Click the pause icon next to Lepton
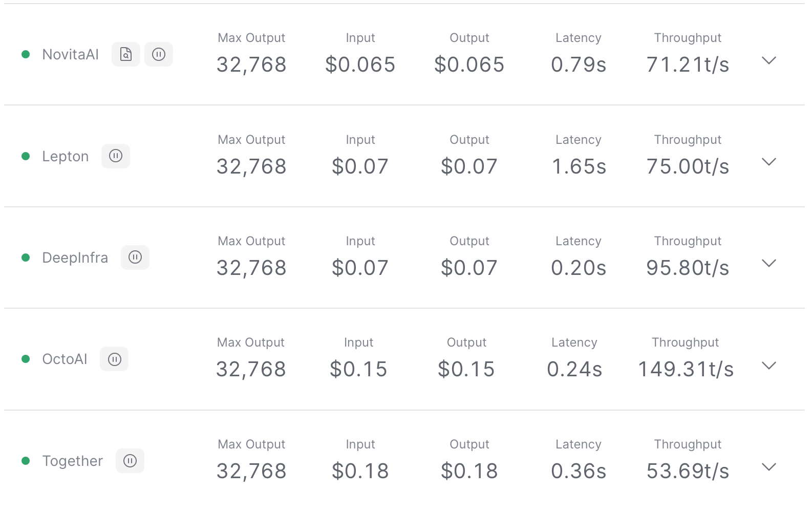The width and height of the screenshot is (812, 514). tap(116, 156)
